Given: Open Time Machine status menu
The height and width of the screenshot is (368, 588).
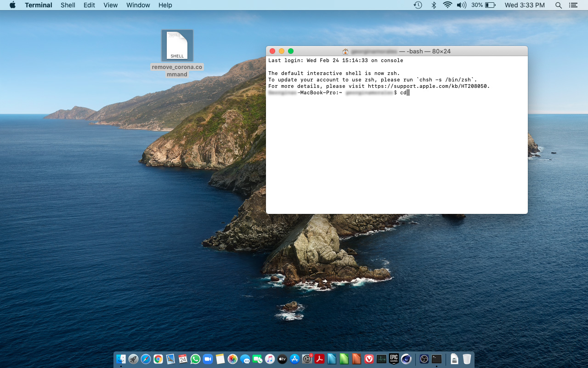Looking at the screenshot, I should [417, 5].
